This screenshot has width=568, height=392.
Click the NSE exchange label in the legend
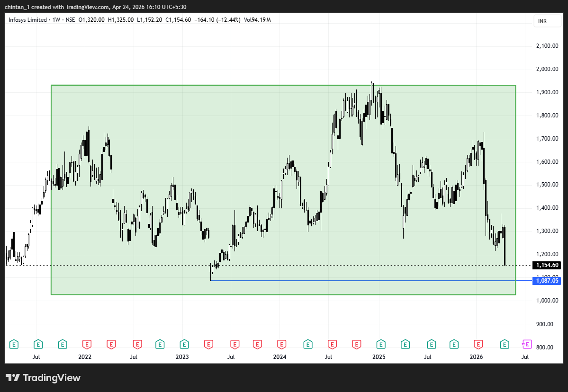click(x=70, y=20)
